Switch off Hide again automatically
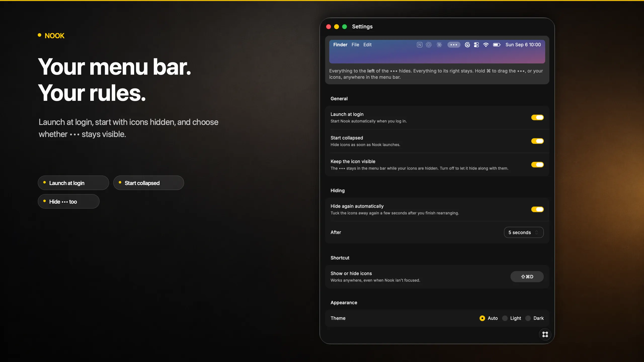The image size is (644, 362). 537,209
